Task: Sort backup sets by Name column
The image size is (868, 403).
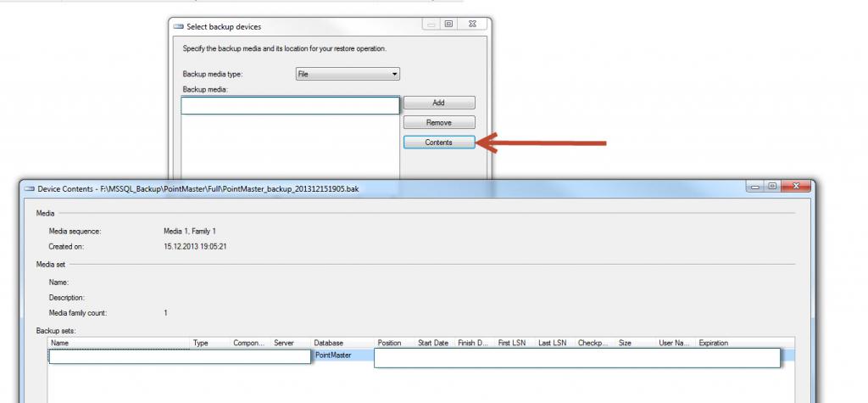Action: pos(120,343)
